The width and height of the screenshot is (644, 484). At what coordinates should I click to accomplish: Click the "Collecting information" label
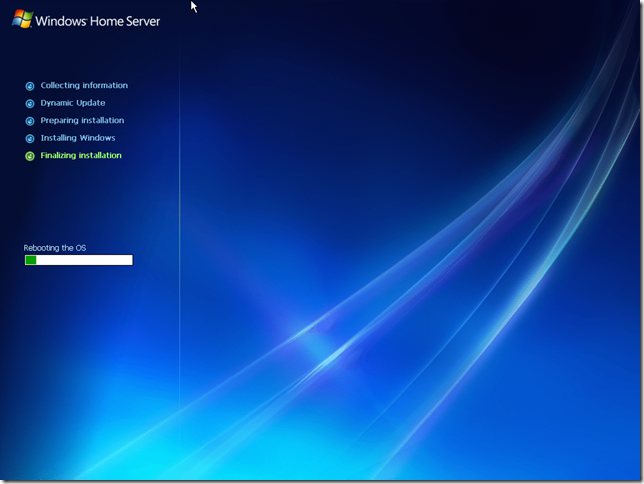[84, 85]
